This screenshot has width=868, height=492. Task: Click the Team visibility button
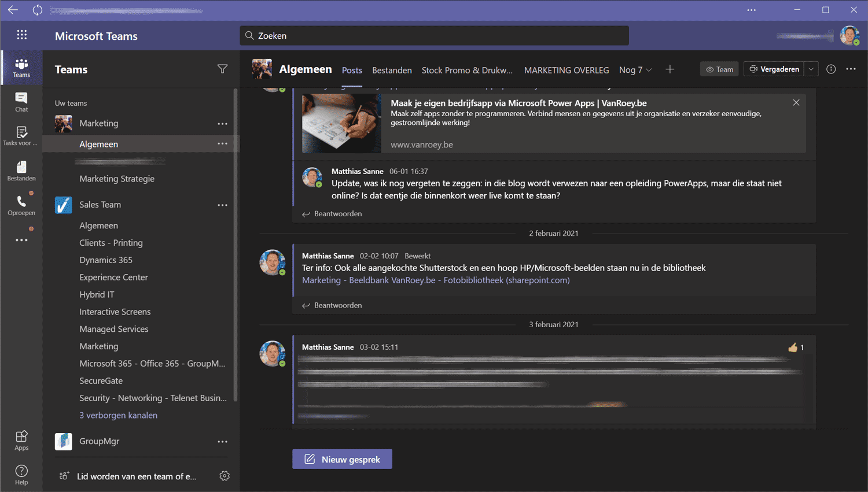coord(719,69)
